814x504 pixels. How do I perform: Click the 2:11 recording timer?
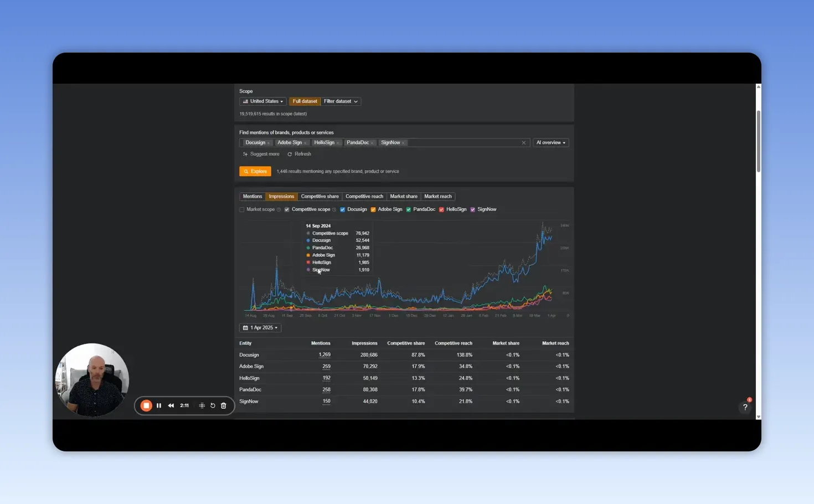click(184, 405)
